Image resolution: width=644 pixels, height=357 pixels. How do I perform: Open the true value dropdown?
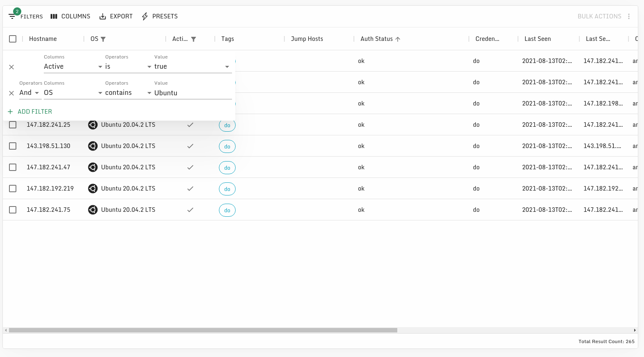coord(192,67)
